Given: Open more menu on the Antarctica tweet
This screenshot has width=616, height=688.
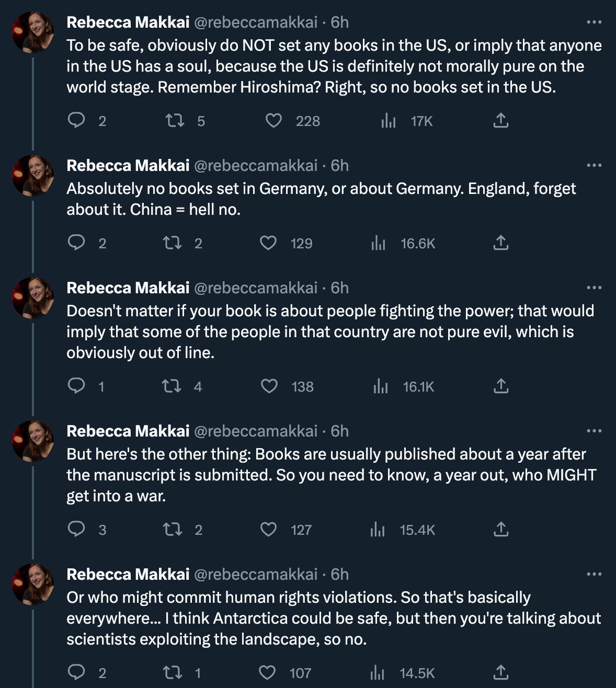Looking at the screenshot, I should pyautogui.click(x=594, y=575).
